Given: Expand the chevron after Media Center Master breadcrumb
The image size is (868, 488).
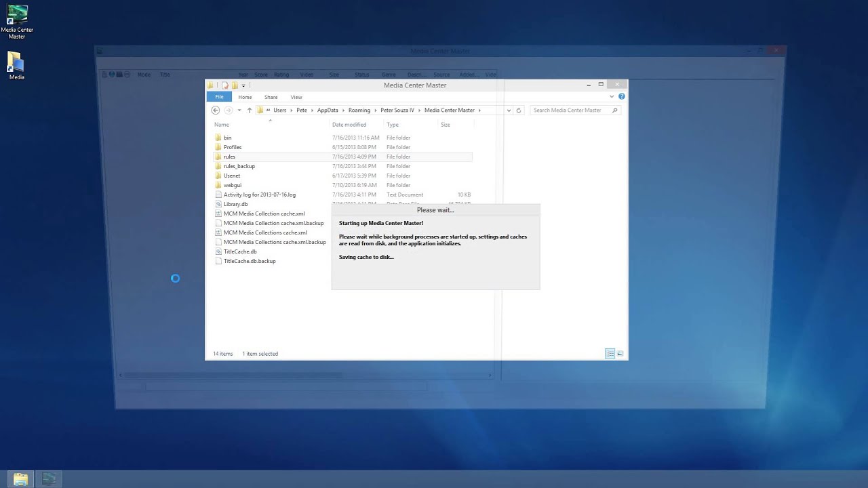Looking at the screenshot, I should pos(479,110).
